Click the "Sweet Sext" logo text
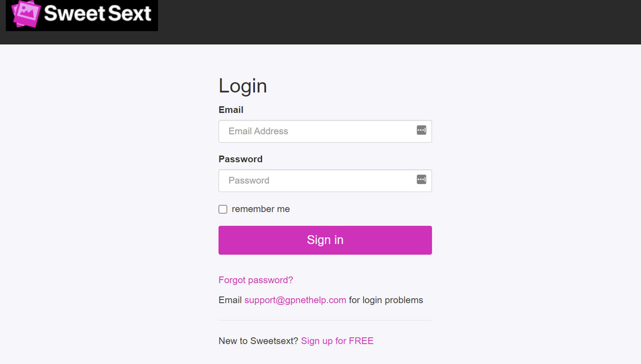The height and width of the screenshot is (364, 641). (x=98, y=13)
